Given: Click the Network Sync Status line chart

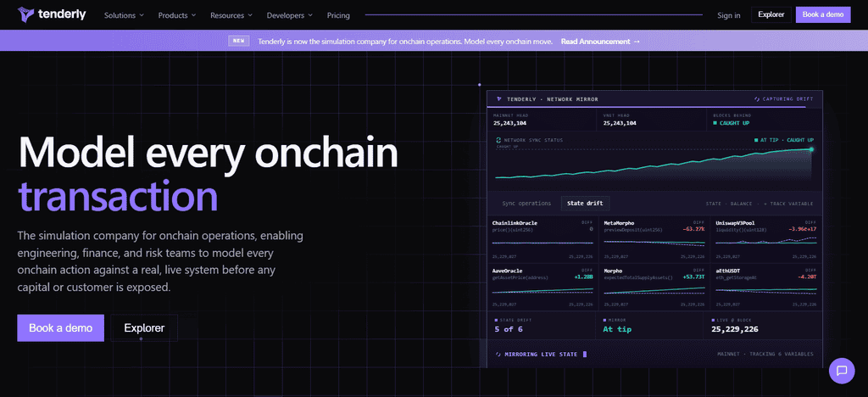Looking at the screenshot, I should coord(654,164).
